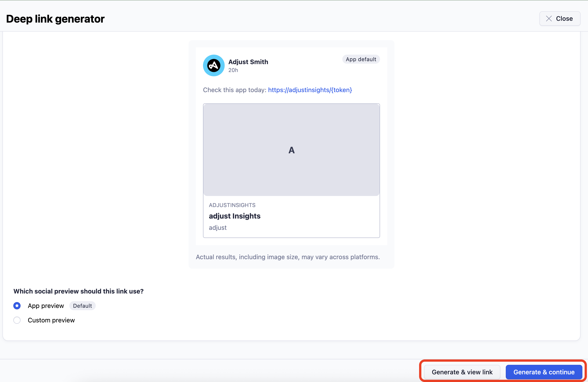588x382 pixels.
Task: Open the adjustinsights token hyperlink
Action: tap(310, 90)
